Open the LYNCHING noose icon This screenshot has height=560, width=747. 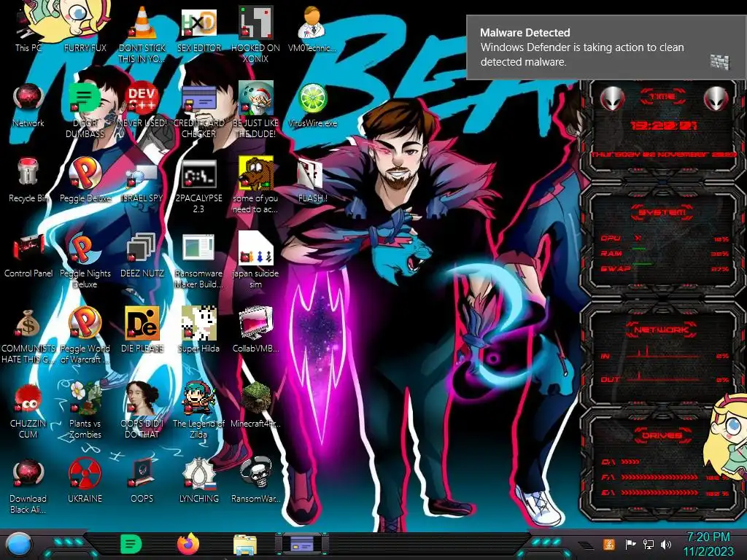(198, 481)
